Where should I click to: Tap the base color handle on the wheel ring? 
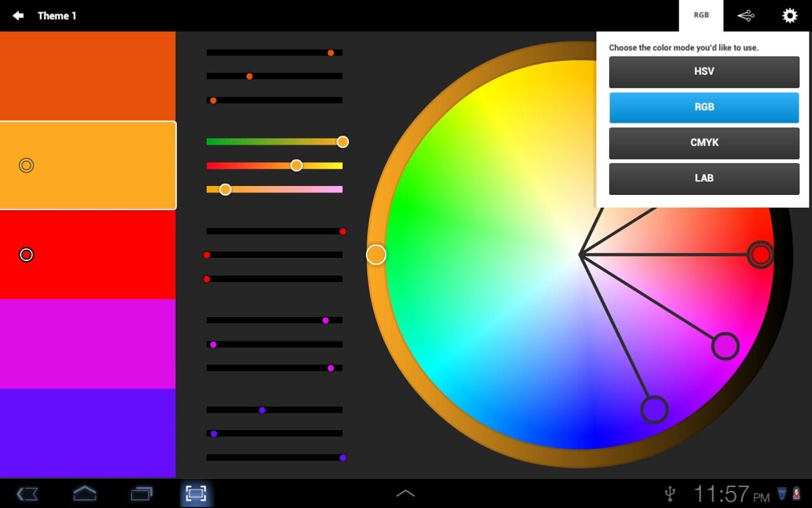376,255
